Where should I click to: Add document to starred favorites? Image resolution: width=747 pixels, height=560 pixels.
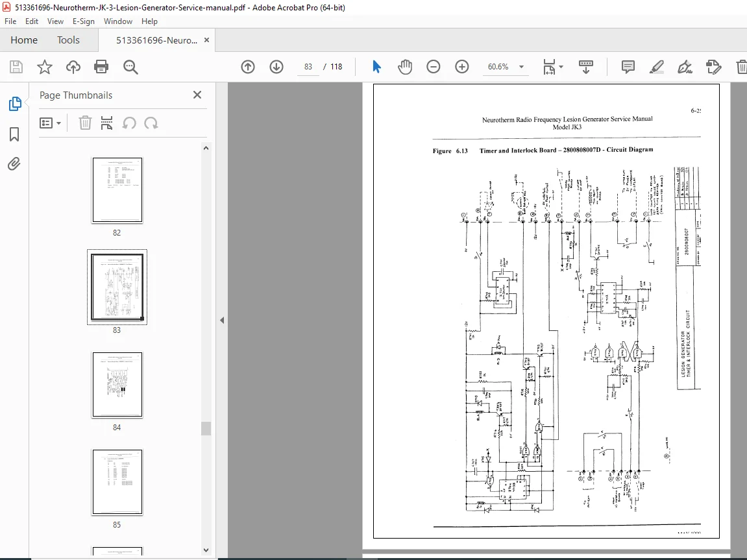45,67
